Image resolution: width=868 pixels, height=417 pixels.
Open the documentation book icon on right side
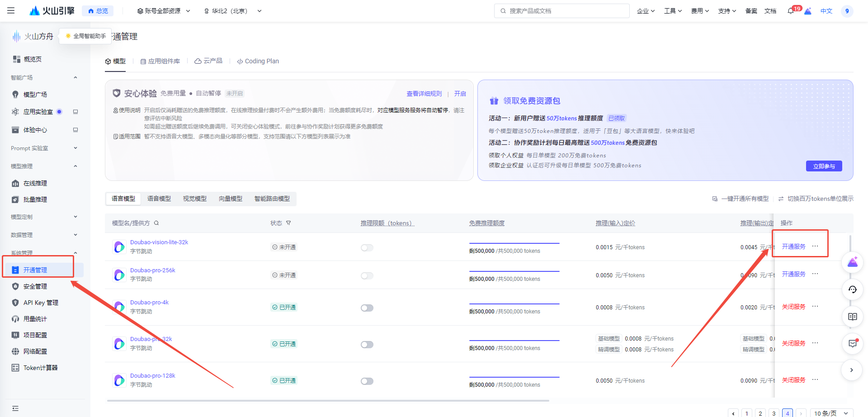coord(852,317)
